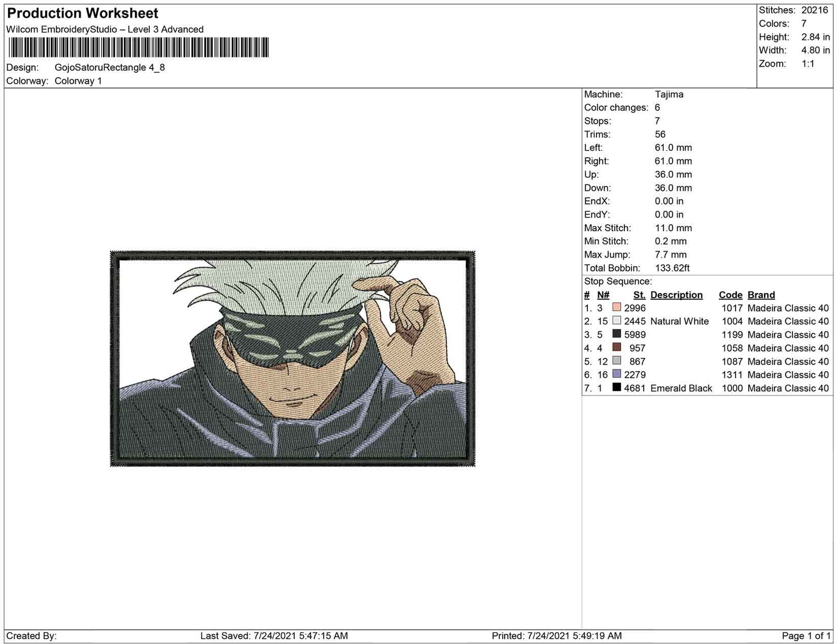This screenshot has height=644, width=837.
Task: Click stitch count 2279 in stop 6
Action: 635,375
